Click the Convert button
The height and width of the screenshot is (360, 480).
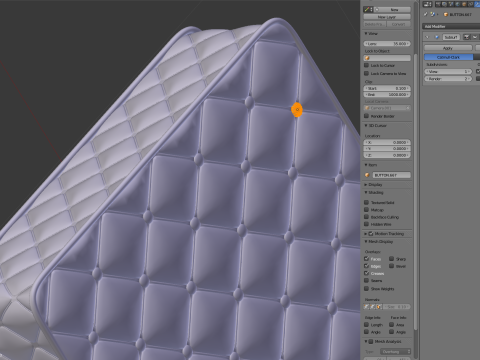click(399, 24)
